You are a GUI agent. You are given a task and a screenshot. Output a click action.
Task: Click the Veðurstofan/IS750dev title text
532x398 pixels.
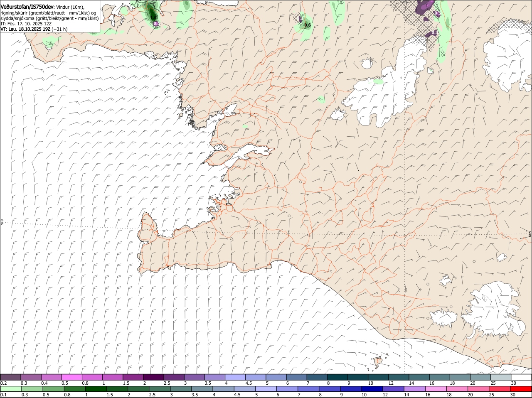click(x=27, y=7)
